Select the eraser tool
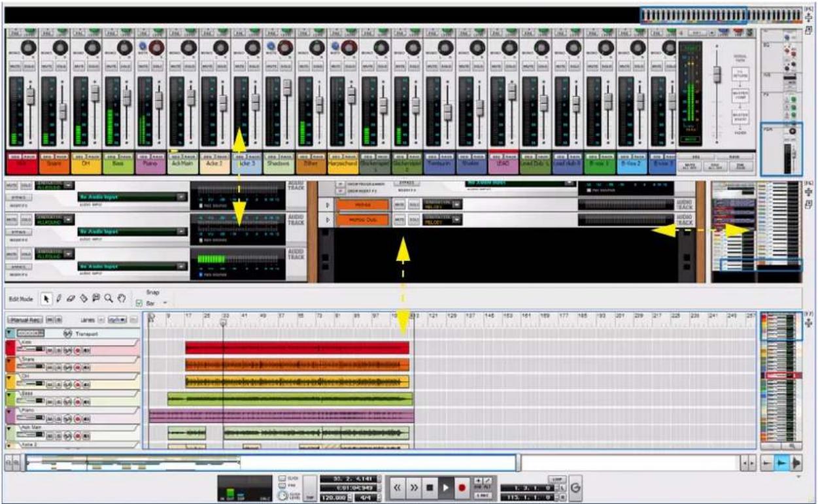The width and height of the screenshot is (818, 504). [x=71, y=298]
